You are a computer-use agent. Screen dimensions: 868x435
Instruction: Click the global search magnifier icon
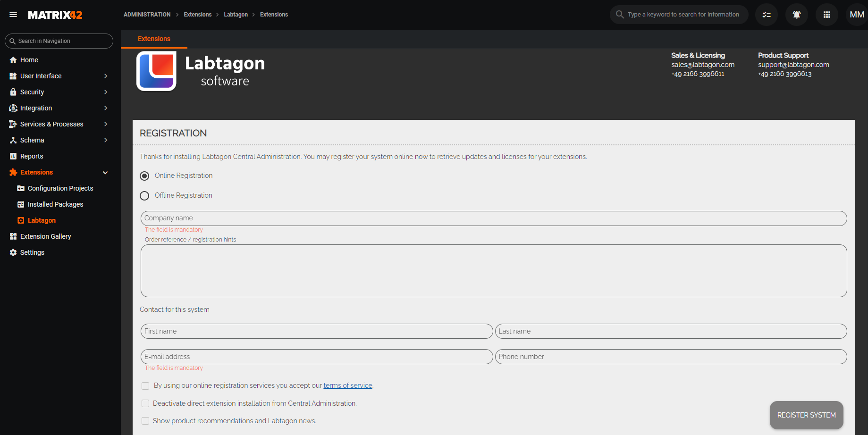click(620, 15)
